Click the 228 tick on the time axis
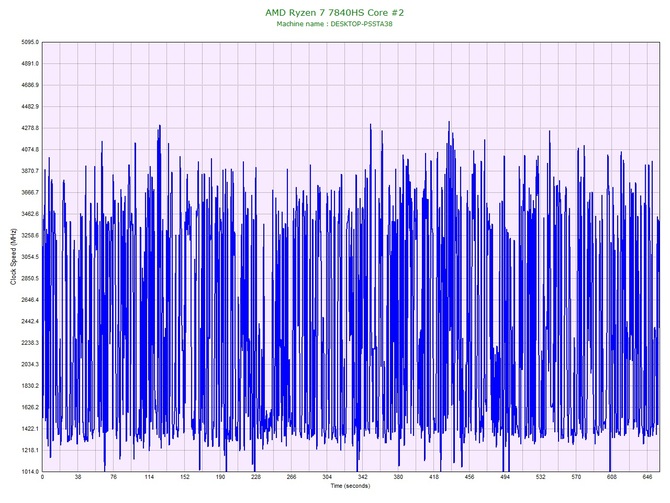 [256, 477]
